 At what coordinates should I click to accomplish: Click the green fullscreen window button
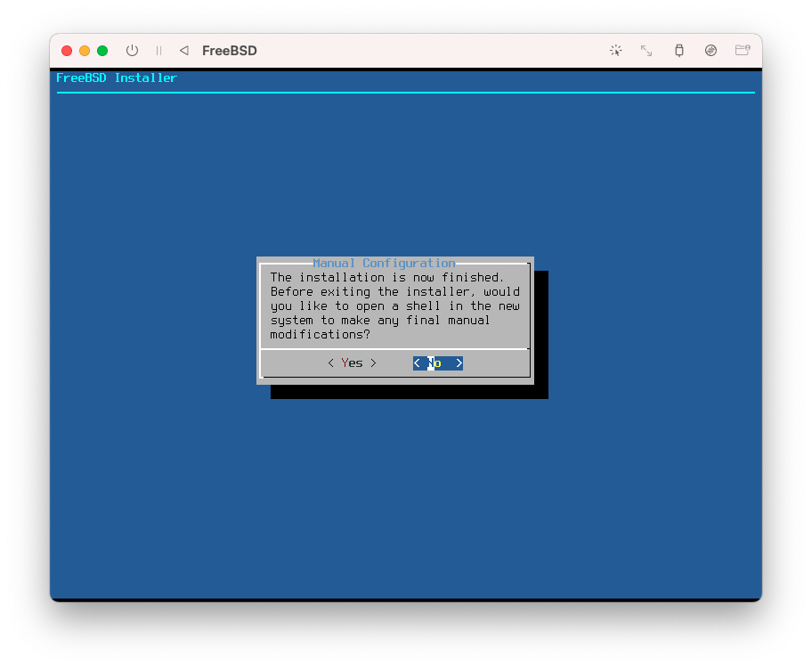(102, 50)
